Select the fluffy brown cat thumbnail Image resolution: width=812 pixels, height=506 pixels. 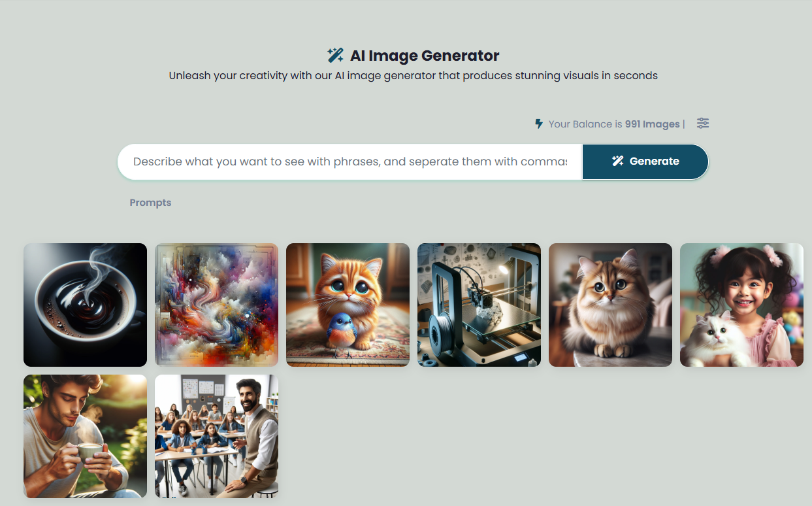pos(610,305)
